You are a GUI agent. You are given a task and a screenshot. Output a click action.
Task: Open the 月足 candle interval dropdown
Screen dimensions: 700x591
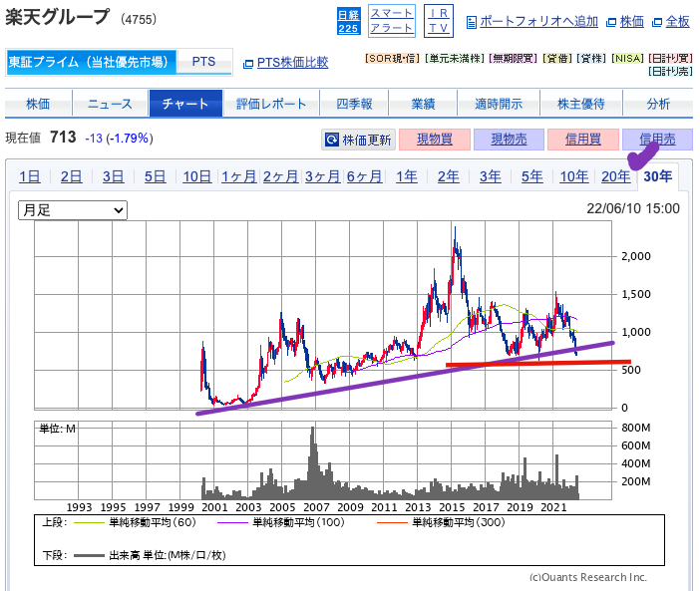(73, 210)
